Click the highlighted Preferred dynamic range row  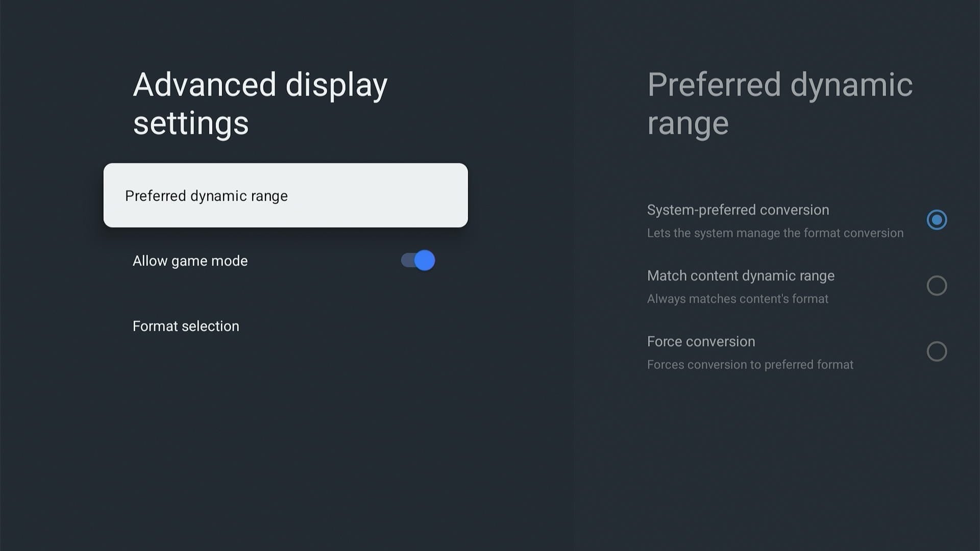(x=285, y=195)
